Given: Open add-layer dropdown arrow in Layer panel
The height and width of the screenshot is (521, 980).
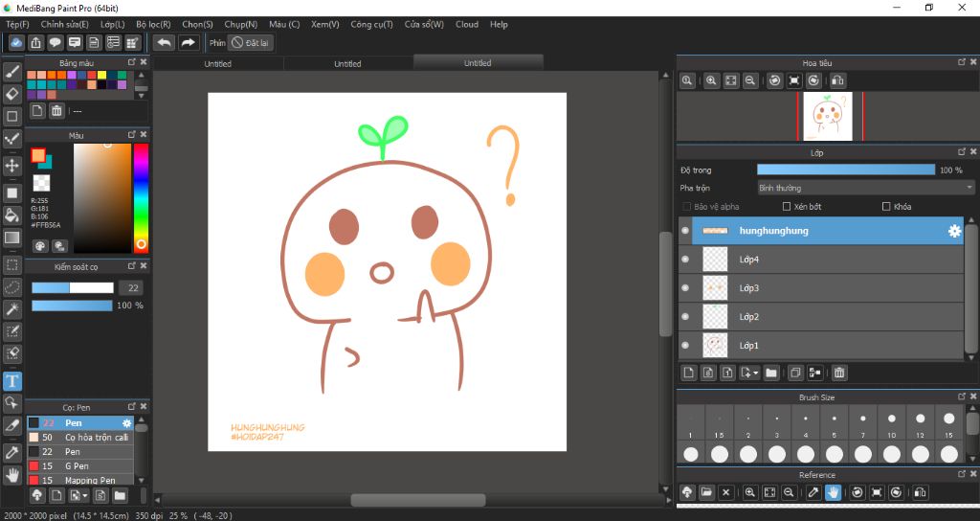Looking at the screenshot, I should 756,373.
